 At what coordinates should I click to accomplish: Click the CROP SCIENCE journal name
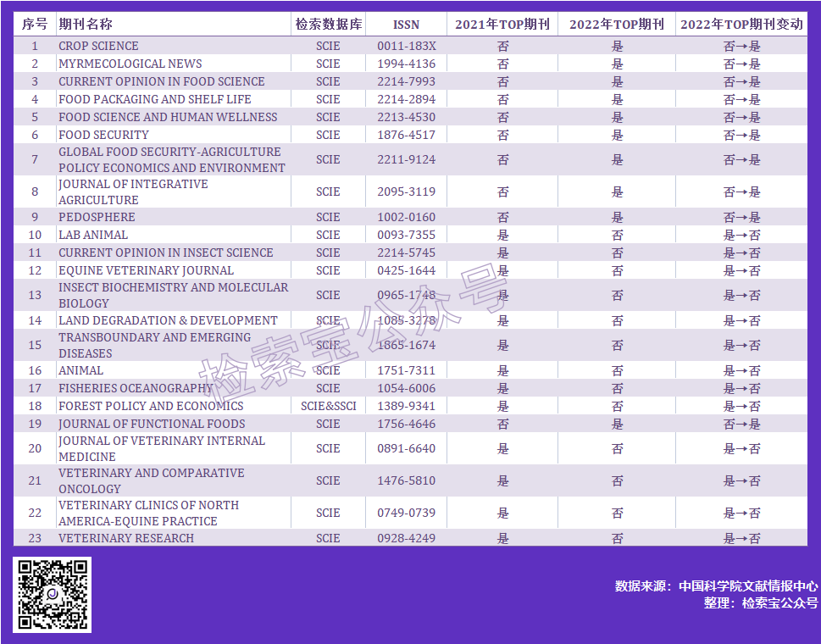point(98,46)
